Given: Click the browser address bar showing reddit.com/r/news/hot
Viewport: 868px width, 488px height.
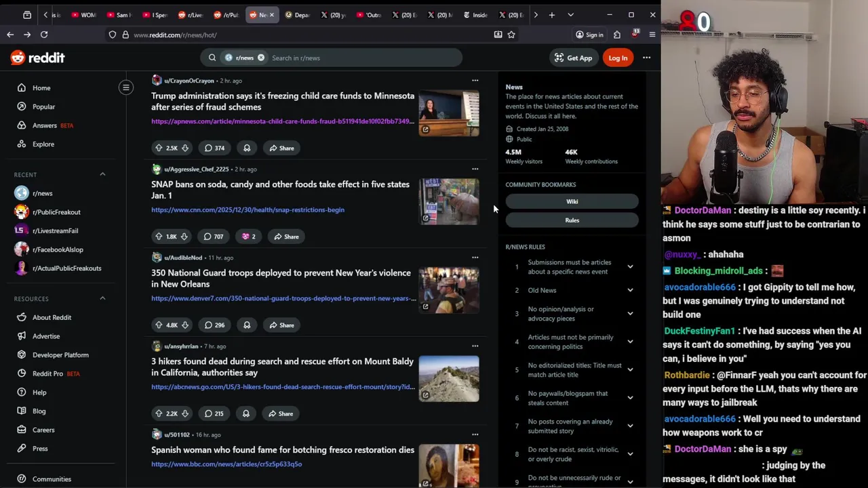Looking at the screenshot, I should coord(305,35).
